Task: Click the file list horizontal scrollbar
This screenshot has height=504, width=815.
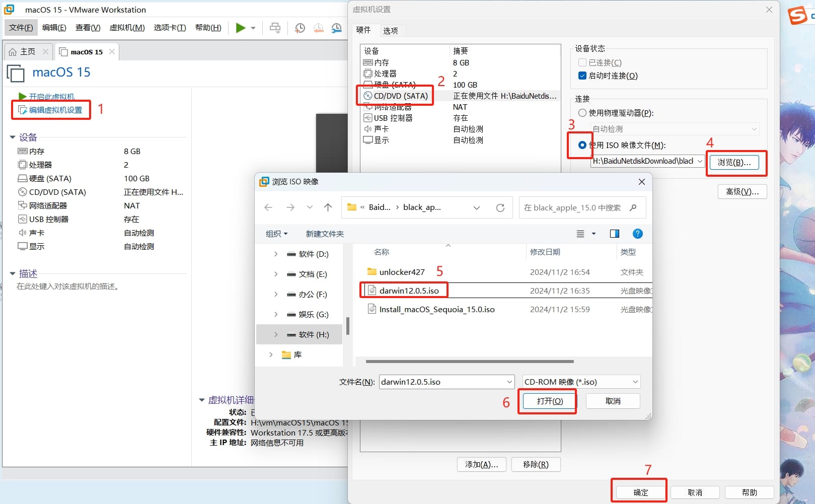Action: click(x=470, y=362)
